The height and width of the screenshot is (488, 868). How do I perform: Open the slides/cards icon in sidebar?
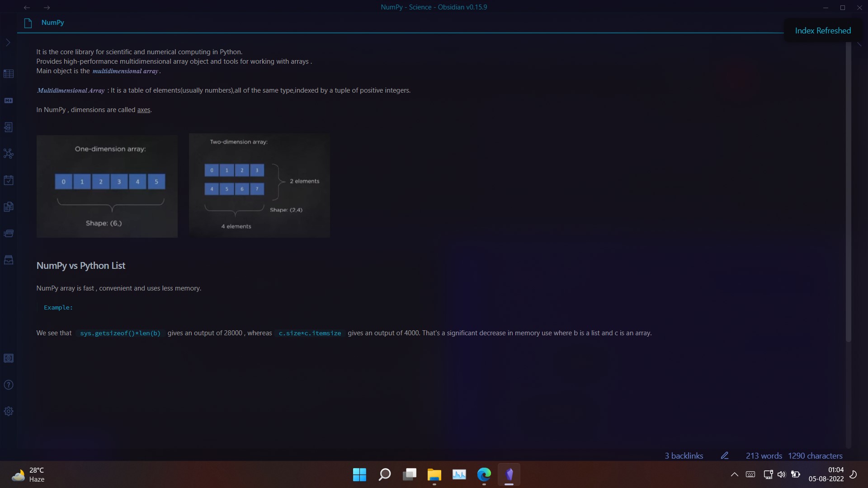(x=9, y=233)
